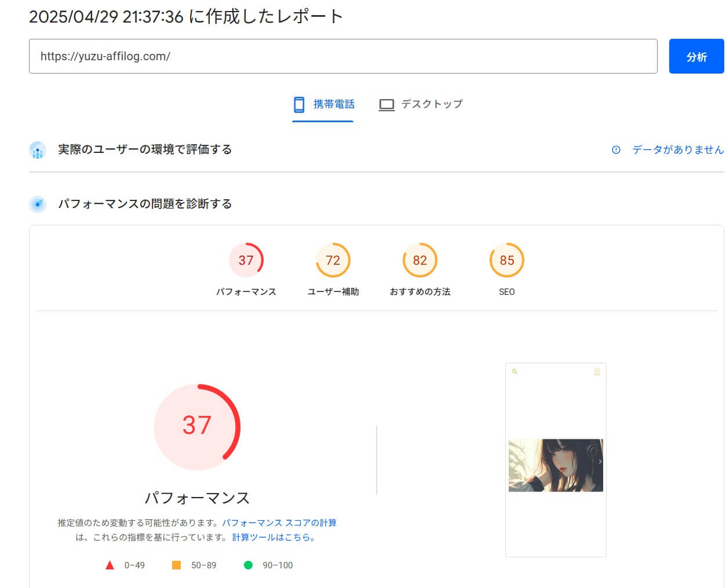This screenshot has height=588, width=726.
Task: Click the report timestamp heading 2025/04/29 21:37:36
Action: click(x=186, y=16)
